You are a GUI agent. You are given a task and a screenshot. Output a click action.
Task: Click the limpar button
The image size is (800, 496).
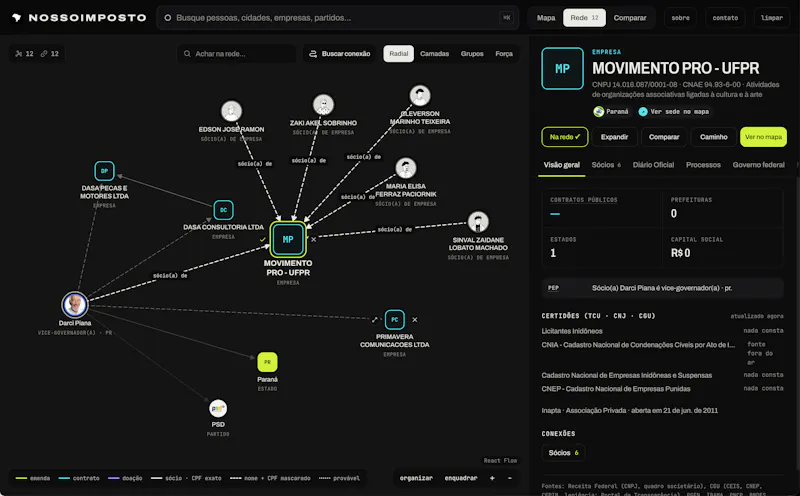click(771, 18)
